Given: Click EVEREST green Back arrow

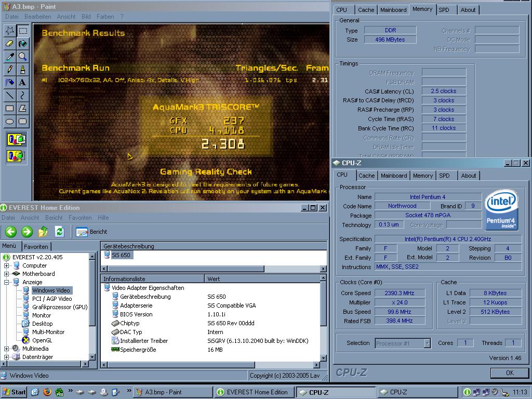Looking at the screenshot, I should click(x=11, y=232).
